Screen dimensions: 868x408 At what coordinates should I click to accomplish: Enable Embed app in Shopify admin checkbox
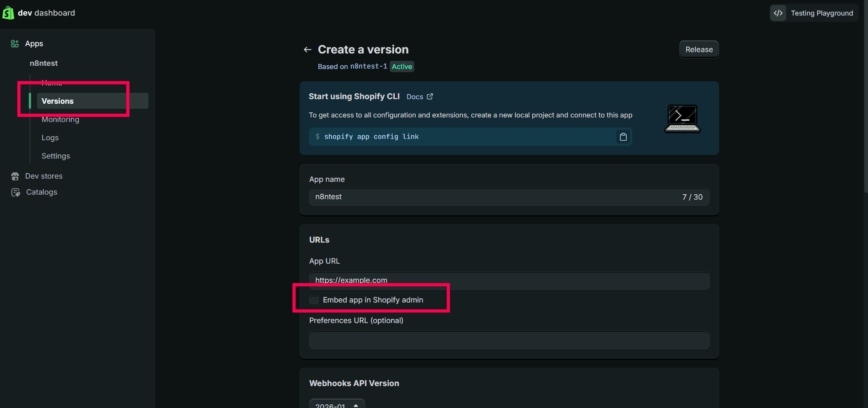click(x=314, y=300)
